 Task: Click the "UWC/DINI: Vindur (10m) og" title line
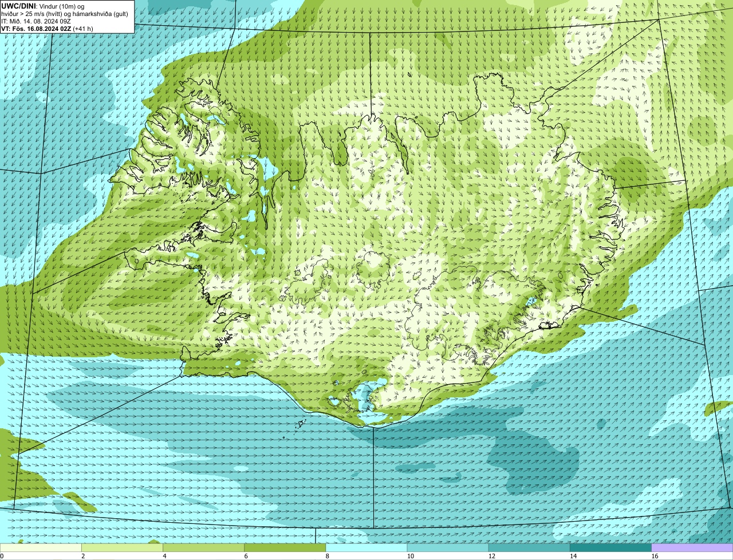[42, 6]
